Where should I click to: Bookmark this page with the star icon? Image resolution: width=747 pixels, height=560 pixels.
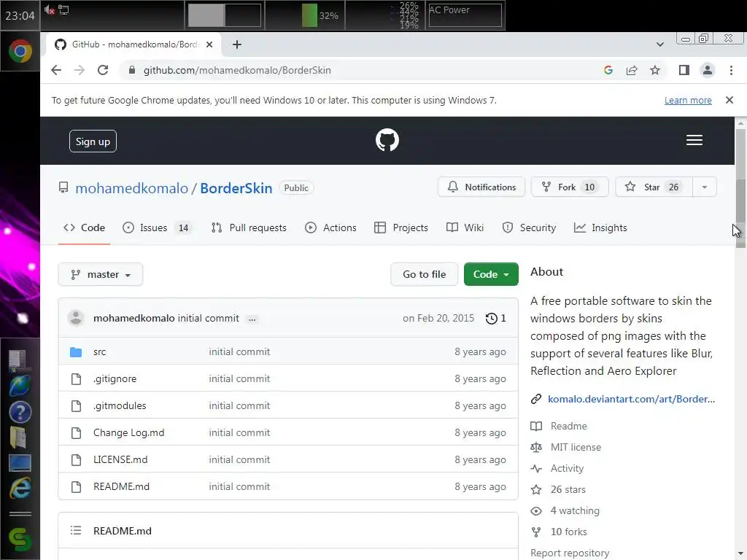[x=656, y=71]
